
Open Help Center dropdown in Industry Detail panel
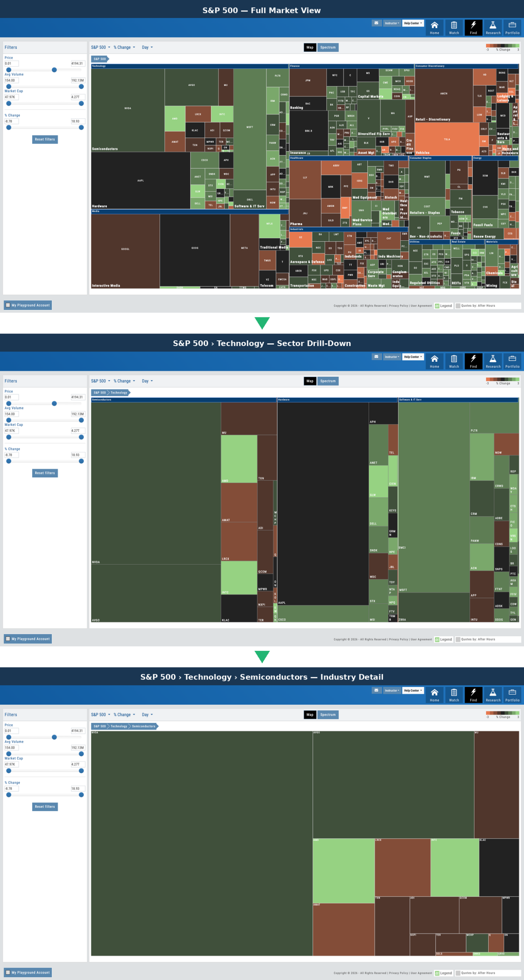(413, 691)
